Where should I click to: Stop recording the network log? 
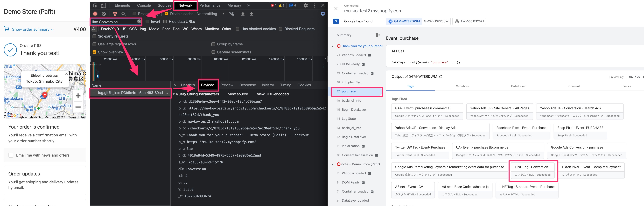tap(95, 14)
